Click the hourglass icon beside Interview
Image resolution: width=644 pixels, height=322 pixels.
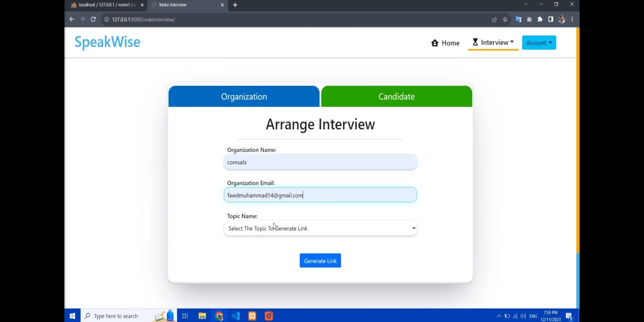coord(474,42)
